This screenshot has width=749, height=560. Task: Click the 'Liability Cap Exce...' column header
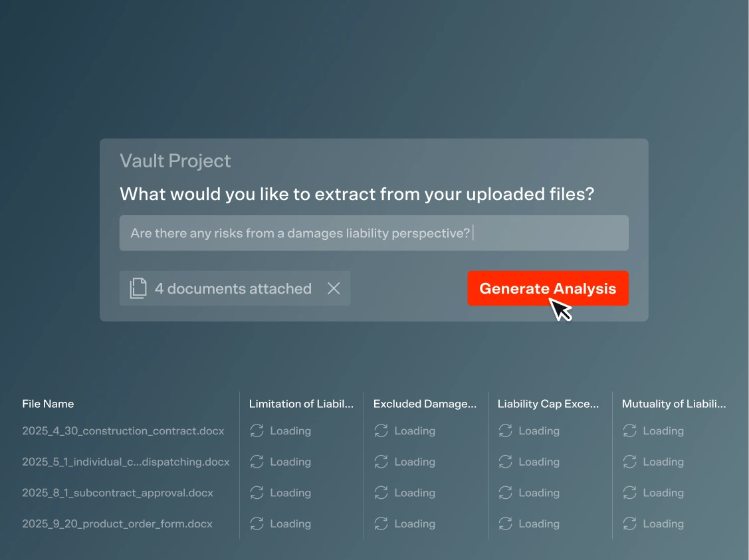point(548,404)
